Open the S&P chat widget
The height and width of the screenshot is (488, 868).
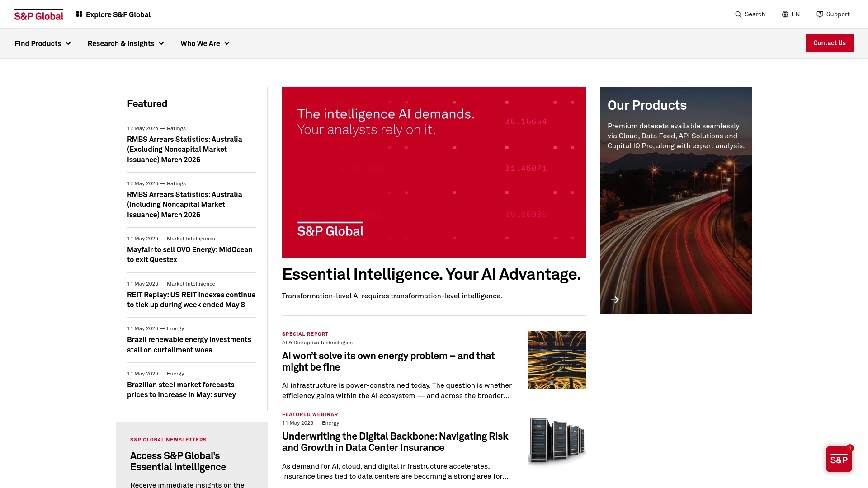click(x=839, y=459)
